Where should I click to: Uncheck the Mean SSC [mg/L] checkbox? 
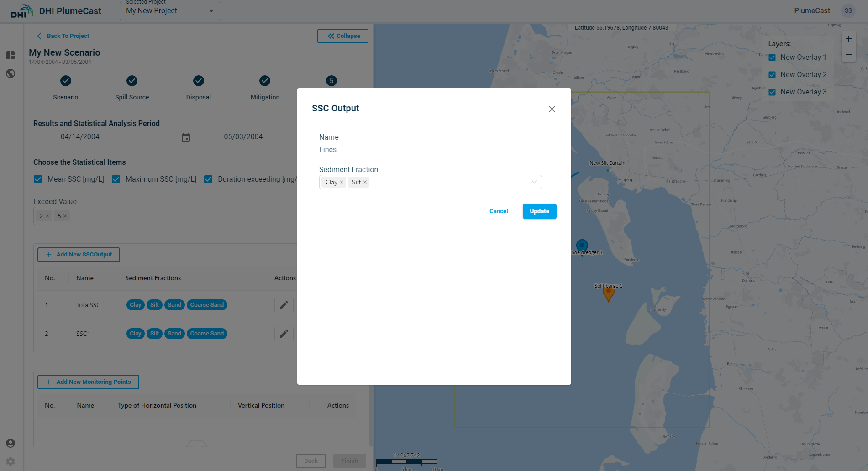(38, 179)
